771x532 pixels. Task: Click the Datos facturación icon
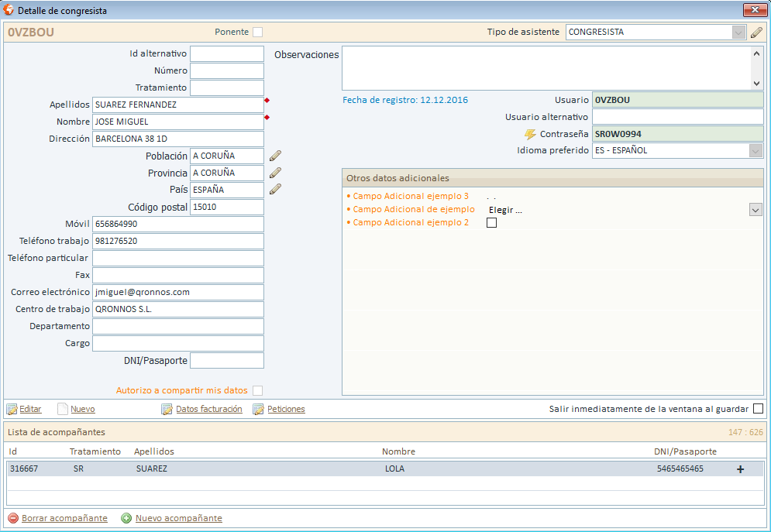[x=167, y=409]
